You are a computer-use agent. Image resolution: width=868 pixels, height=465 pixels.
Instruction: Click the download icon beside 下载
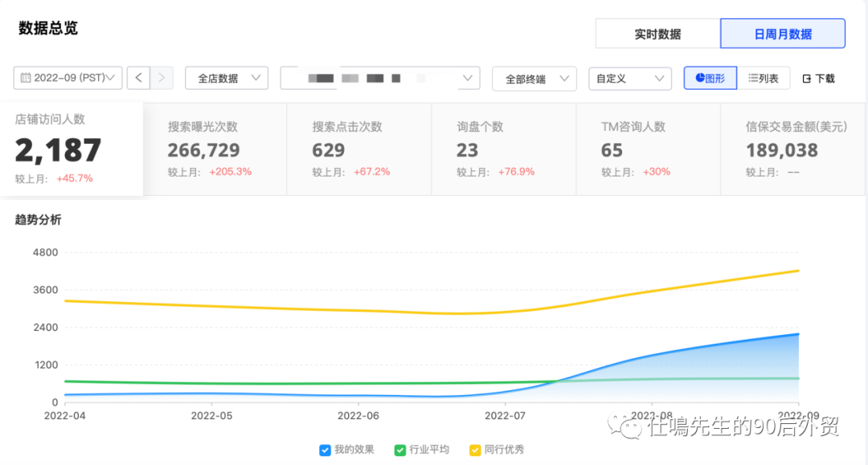(808, 78)
